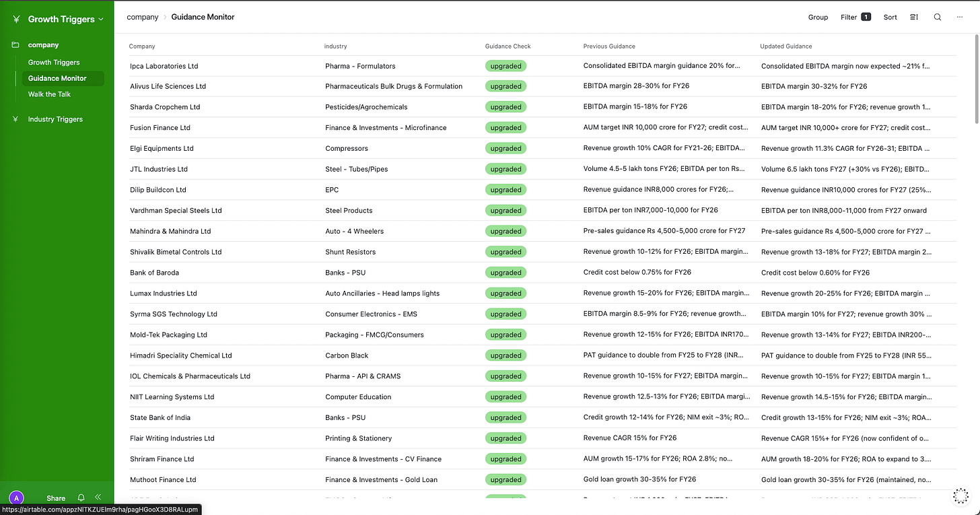This screenshot has height=515, width=980.
Task: Collapse the sidebar with double-chevron icon
Action: tap(98, 497)
